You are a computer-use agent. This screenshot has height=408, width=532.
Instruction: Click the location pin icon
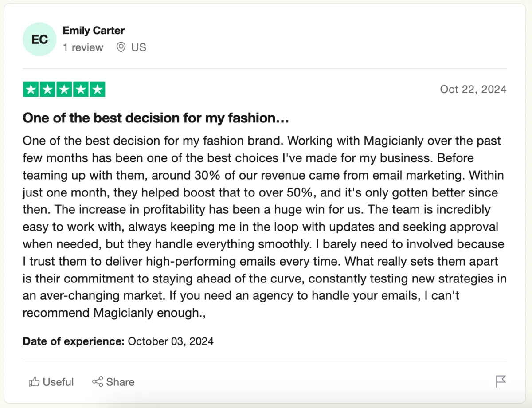[x=121, y=47]
